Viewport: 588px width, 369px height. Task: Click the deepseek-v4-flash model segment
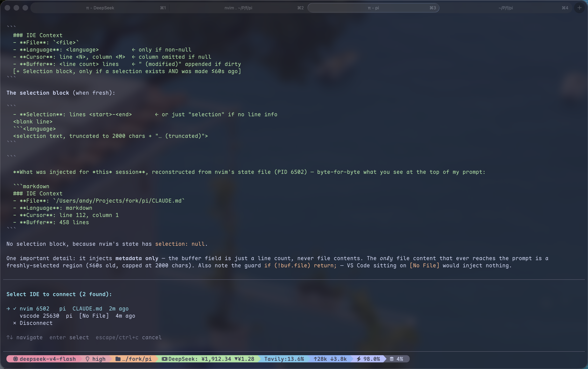click(x=44, y=359)
